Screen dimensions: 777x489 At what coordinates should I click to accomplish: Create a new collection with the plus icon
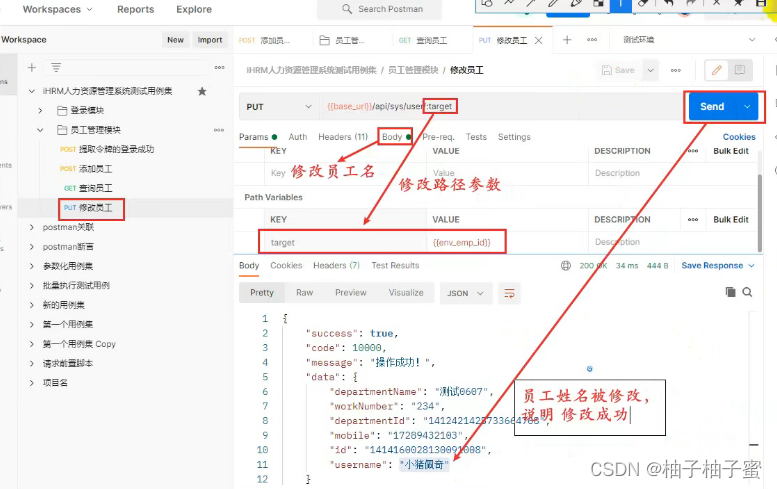[x=32, y=67]
